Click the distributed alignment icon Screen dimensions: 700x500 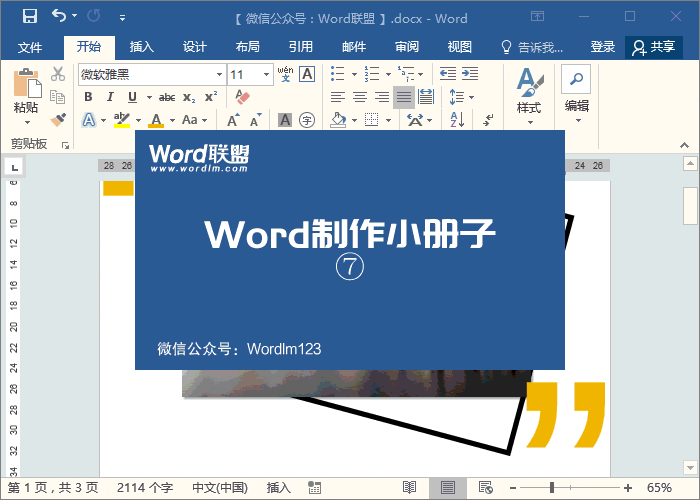point(426,97)
